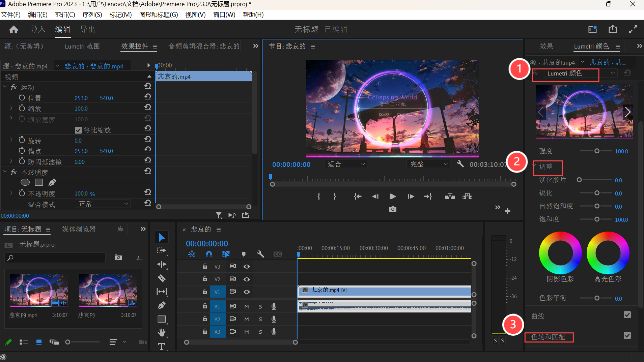Toggle animation stopwatch for Rotation
The image size is (644, 362).
22,140
